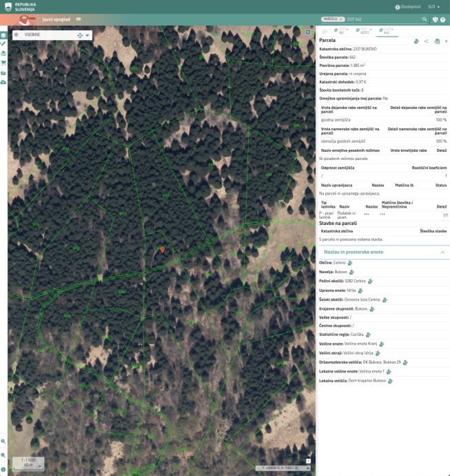This screenshot has height=476, width=450.
Task: Click the layers icon in left sidebar
Action: point(3,34)
